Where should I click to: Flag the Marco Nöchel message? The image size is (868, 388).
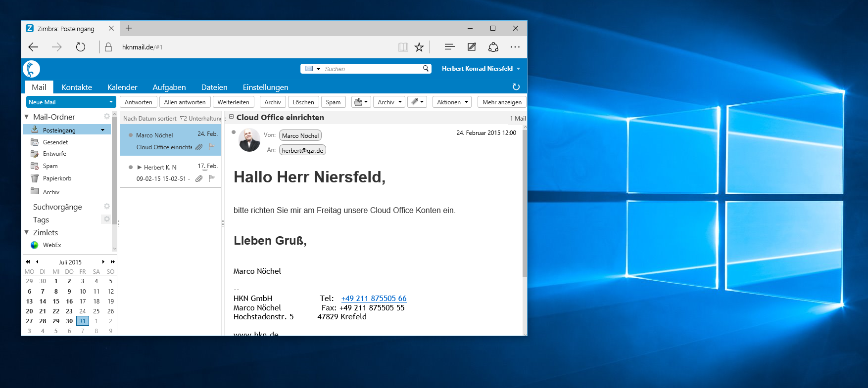point(212,146)
